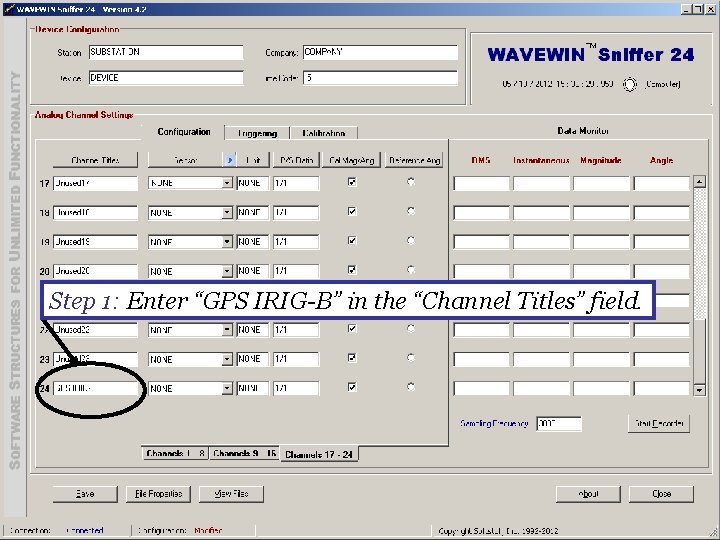Toggle Cal Mag/Ang checkbox for channel 17
The width and height of the screenshot is (720, 540).
(352, 182)
